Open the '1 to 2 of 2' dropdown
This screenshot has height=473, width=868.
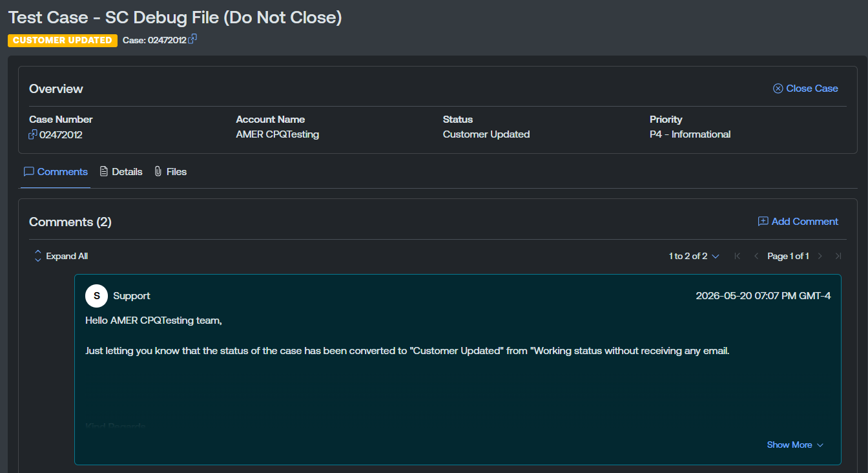pyautogui.click(x=694, y=257)
